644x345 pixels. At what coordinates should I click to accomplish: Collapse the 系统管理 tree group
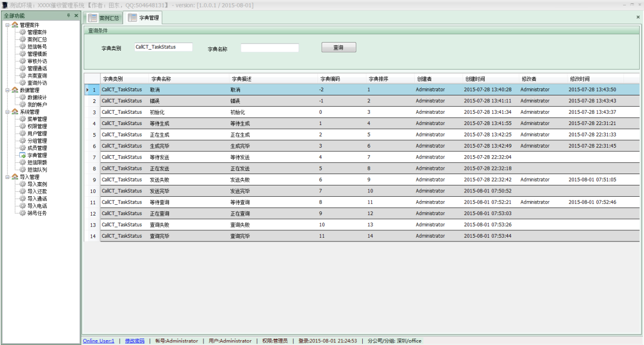7,112
